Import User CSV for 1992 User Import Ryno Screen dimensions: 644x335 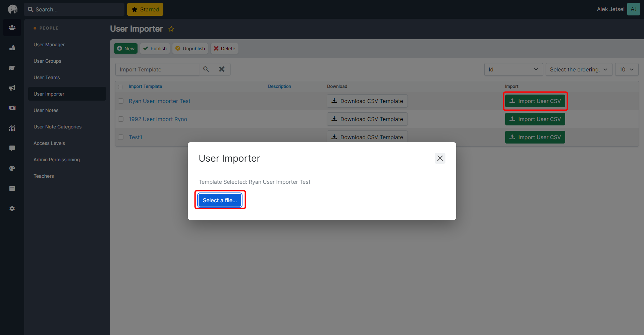pos(535,119)
